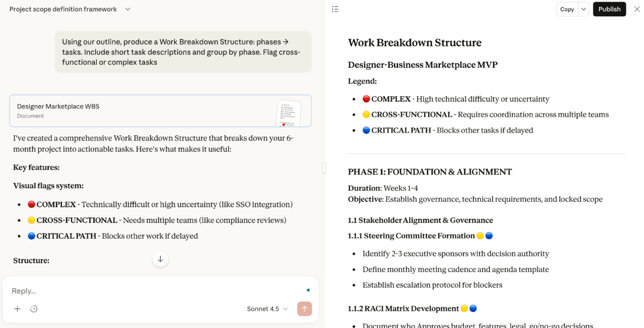
Task: Click the yellow CROSS-FUNCTIONAL dot in the artifact legend
Action: click(x=366, y=114)
